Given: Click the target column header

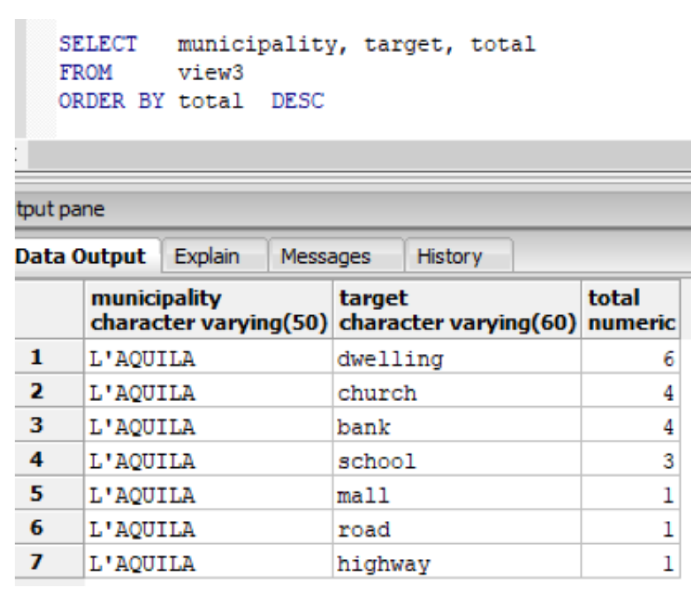Looking at the screenshot, I should 457,311.
